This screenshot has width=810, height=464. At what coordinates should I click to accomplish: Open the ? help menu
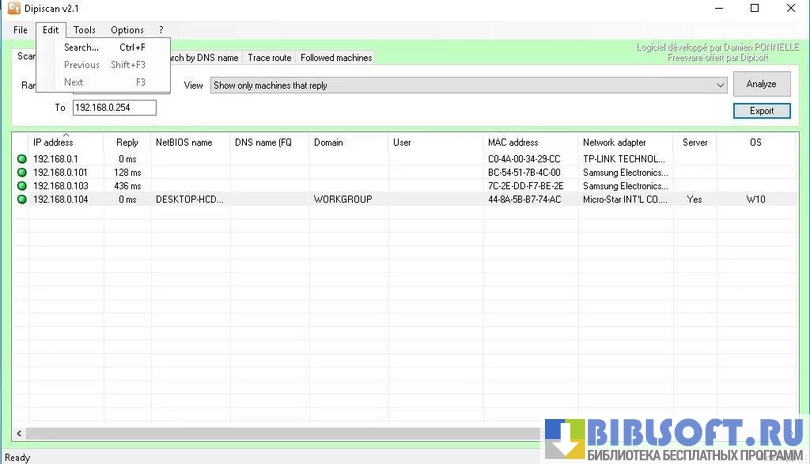(161, 30)
